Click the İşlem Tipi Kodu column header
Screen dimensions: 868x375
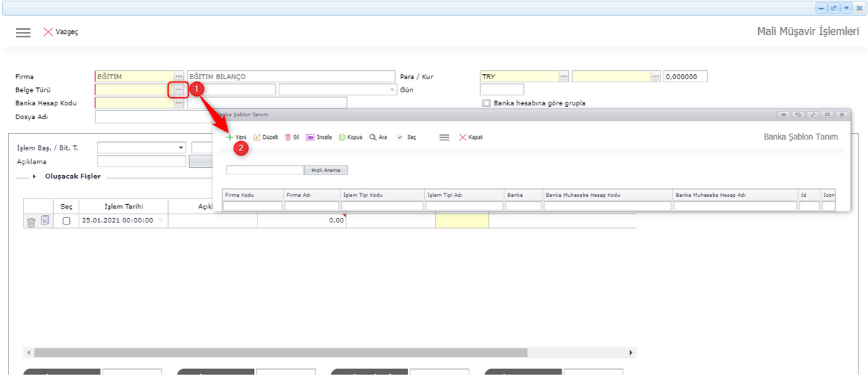point(382,195)
